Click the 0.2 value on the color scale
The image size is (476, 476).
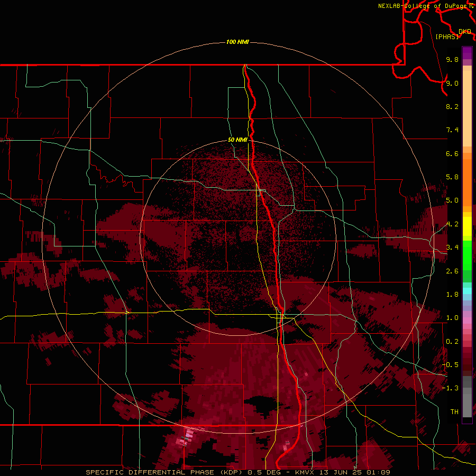click(452, 342)
